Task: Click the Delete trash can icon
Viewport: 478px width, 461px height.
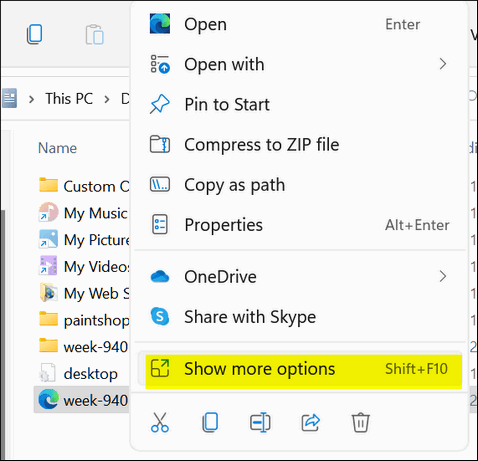Action: (x=361, y=422)
